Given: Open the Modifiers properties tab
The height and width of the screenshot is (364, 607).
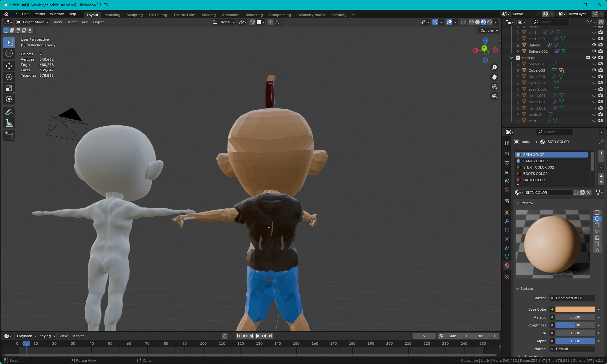Looking at the screenshot, I should coord(507,221).
